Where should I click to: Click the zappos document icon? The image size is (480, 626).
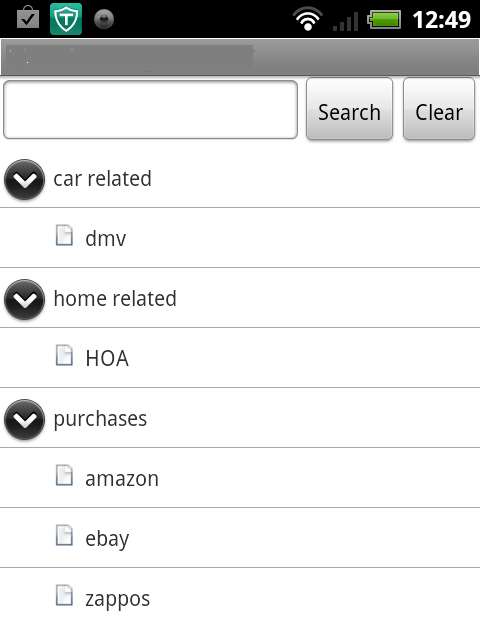(x=64, y=595)
